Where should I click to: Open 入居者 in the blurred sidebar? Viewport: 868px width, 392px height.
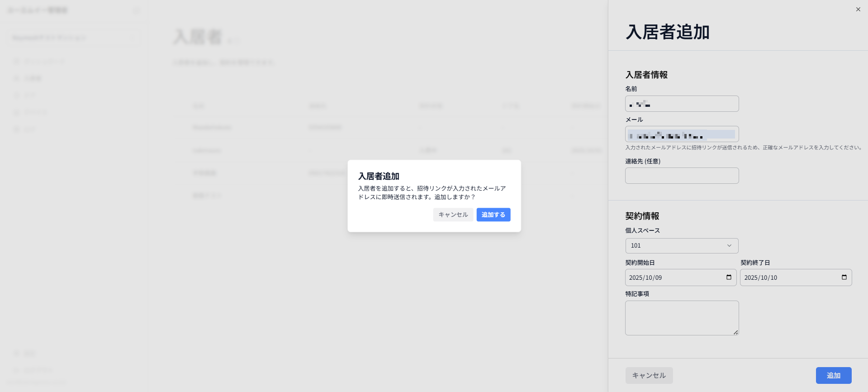[x=28, y=78]
